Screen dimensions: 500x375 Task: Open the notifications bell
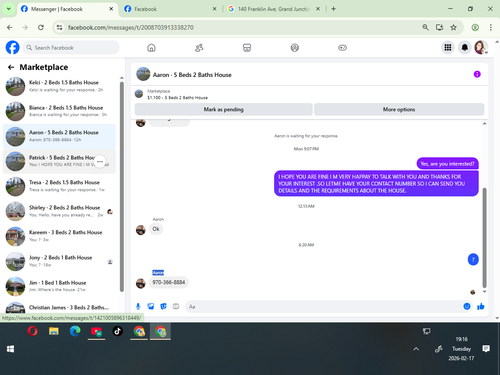(x=465, y=48)
